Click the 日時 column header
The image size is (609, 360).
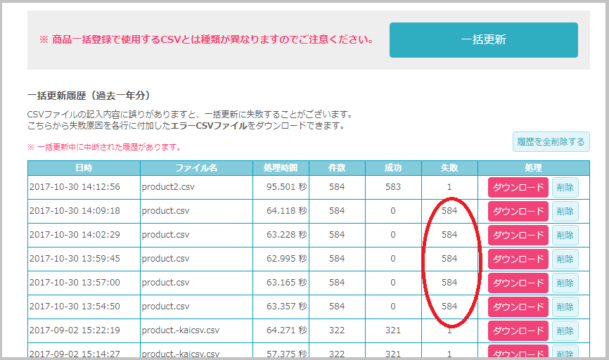[84, 168]
